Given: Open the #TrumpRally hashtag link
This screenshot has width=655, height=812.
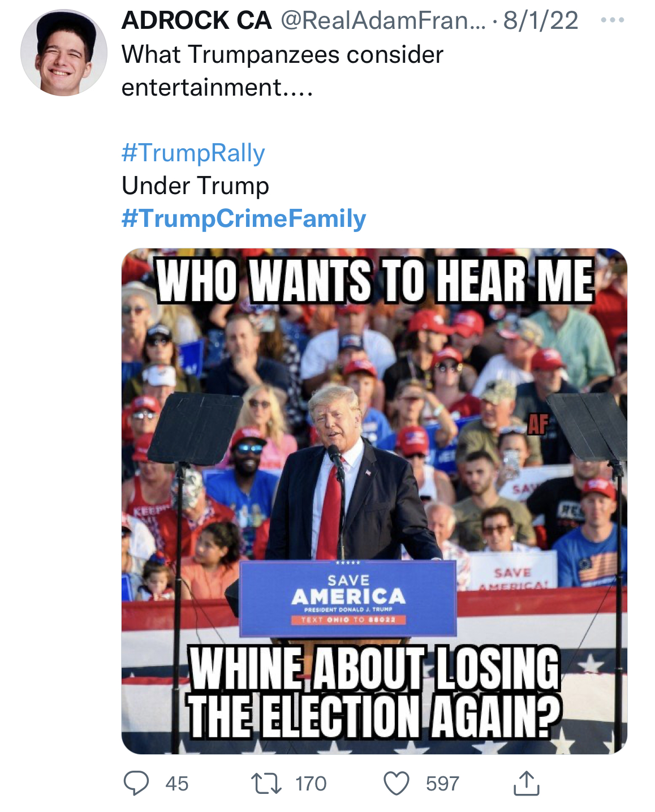Looking at the screenshot, I should pos(192,153).
